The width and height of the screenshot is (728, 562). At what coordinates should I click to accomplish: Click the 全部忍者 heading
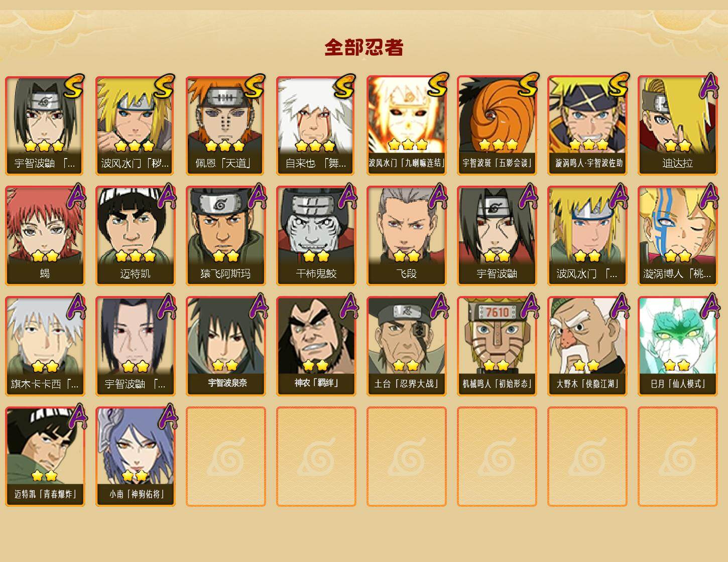364,48
